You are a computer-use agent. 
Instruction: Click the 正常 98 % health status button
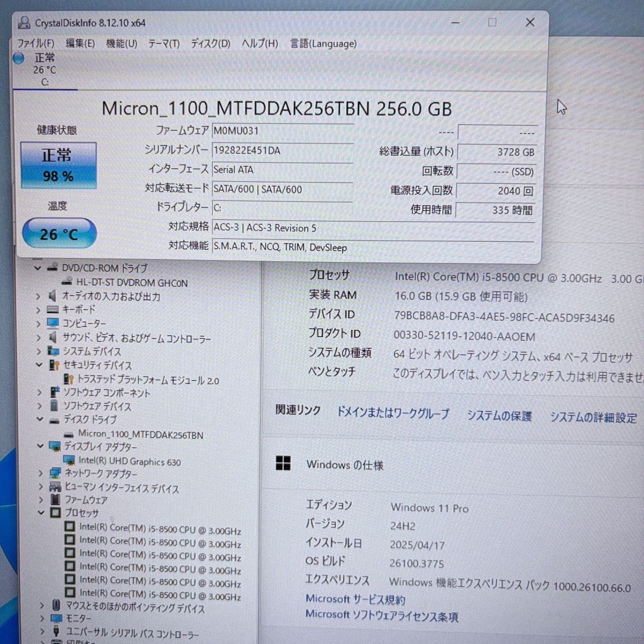tap(59, 165)
